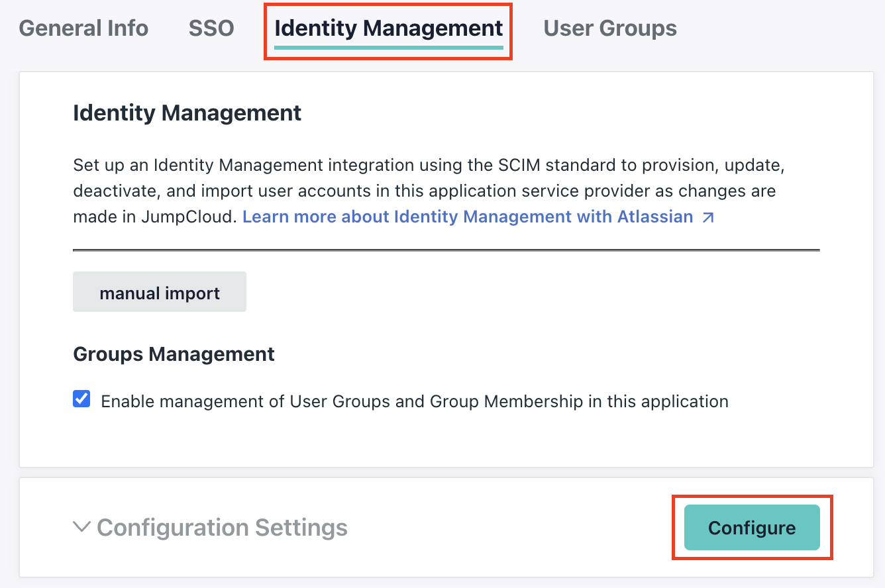
Task: Go to the User Groups tab
Action: [609, 28]
